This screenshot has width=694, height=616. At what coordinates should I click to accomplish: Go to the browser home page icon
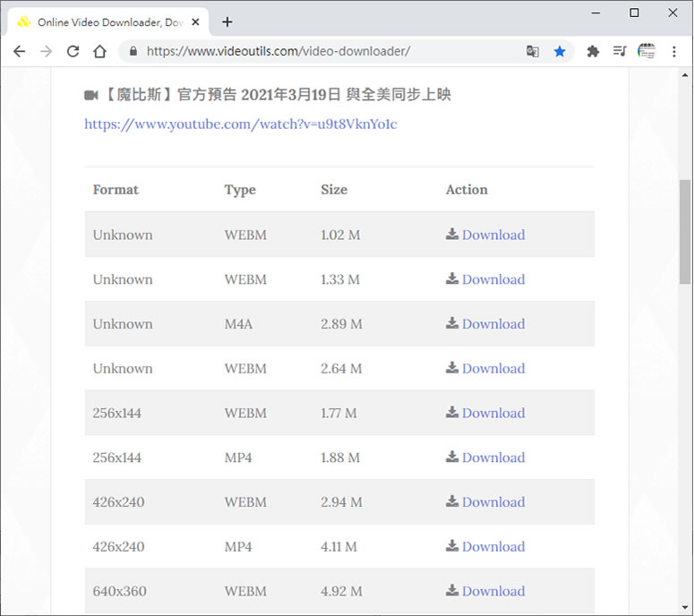(x=100, y=52)
